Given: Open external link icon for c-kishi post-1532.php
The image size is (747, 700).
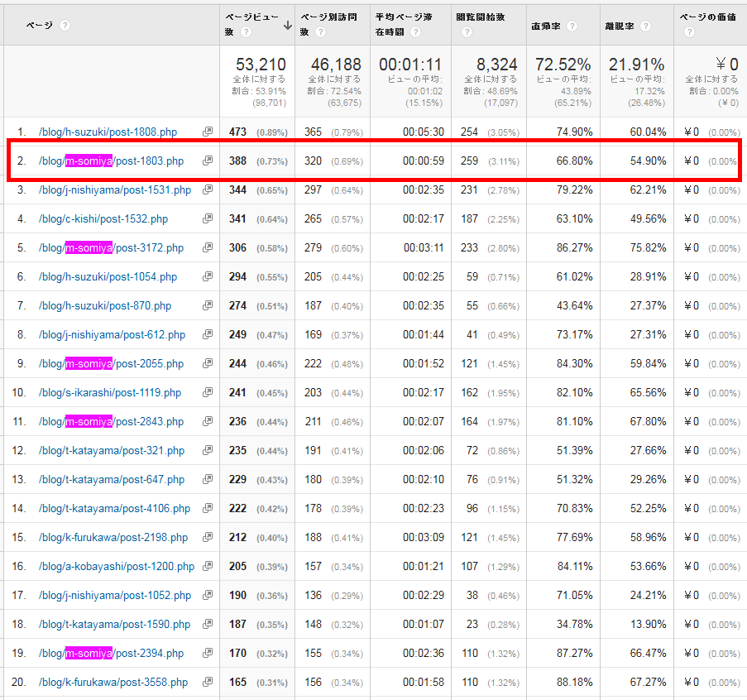Looking at the screenshot, I should point(207,219).
